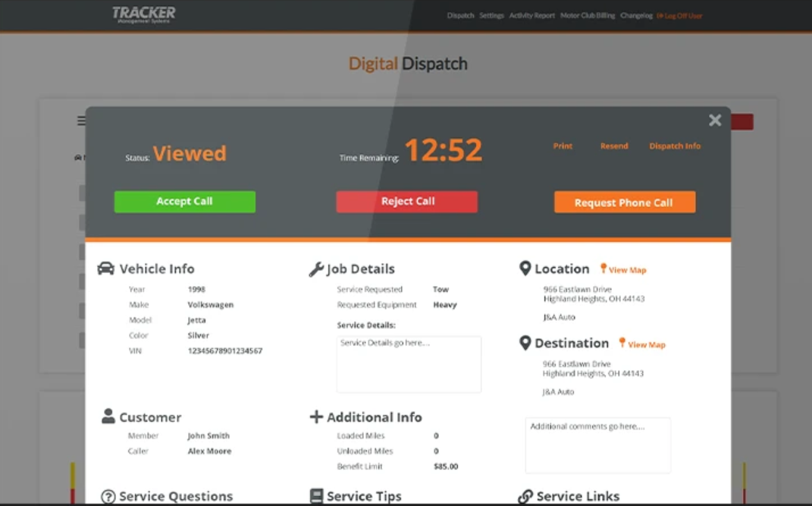Click the Service Tips list icon

pos(315,495)
